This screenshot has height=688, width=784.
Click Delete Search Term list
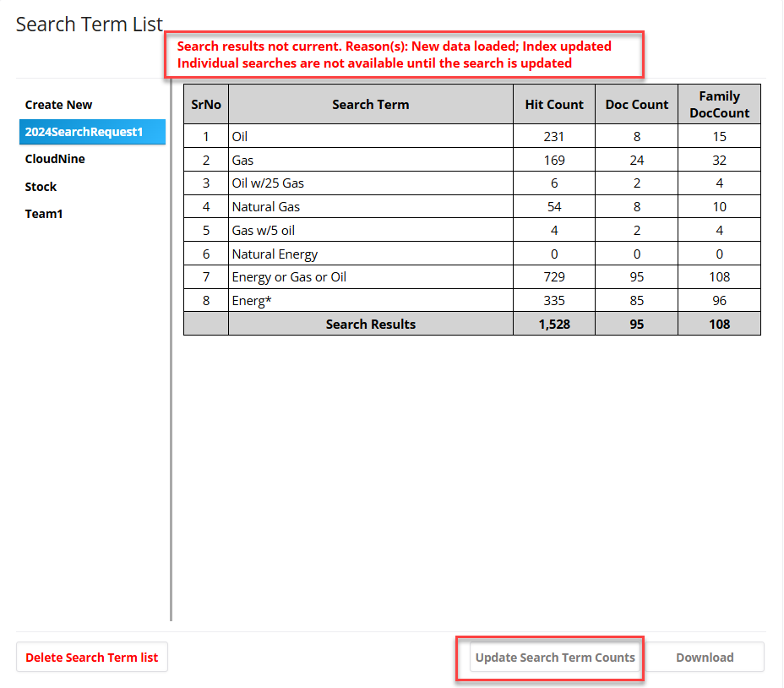click(x=91, y=657)
